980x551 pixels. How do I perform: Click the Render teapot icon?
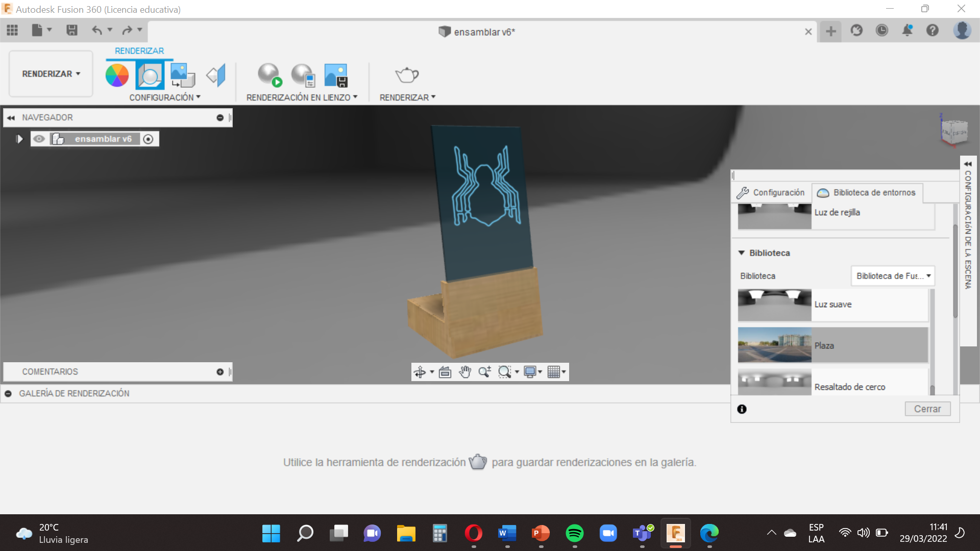[407, 75]
